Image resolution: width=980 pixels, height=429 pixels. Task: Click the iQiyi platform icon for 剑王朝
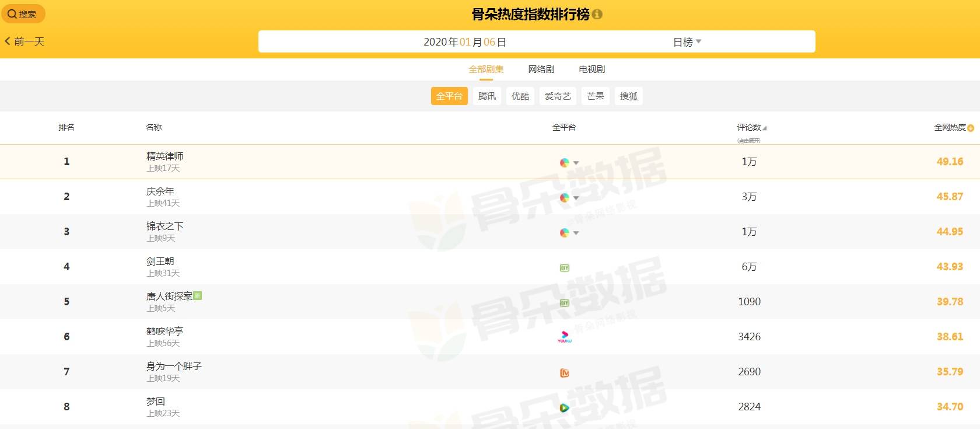(564, 268)
